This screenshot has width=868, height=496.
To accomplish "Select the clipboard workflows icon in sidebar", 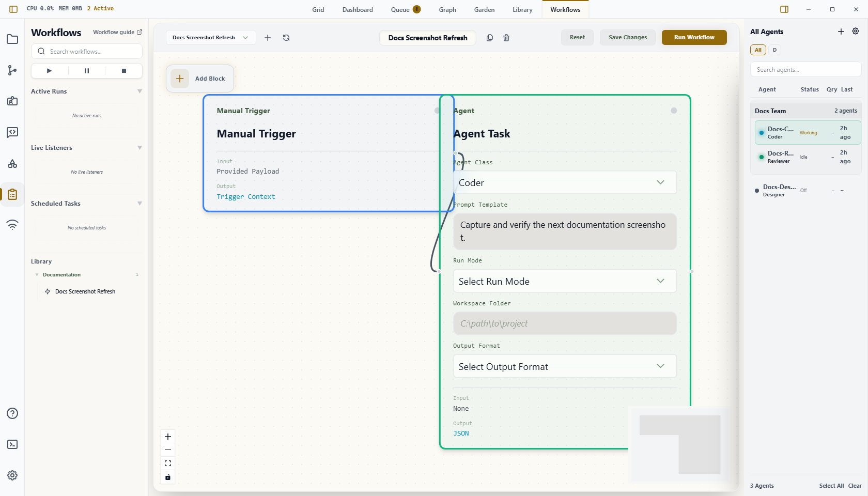I will click(x=12, y=194).
